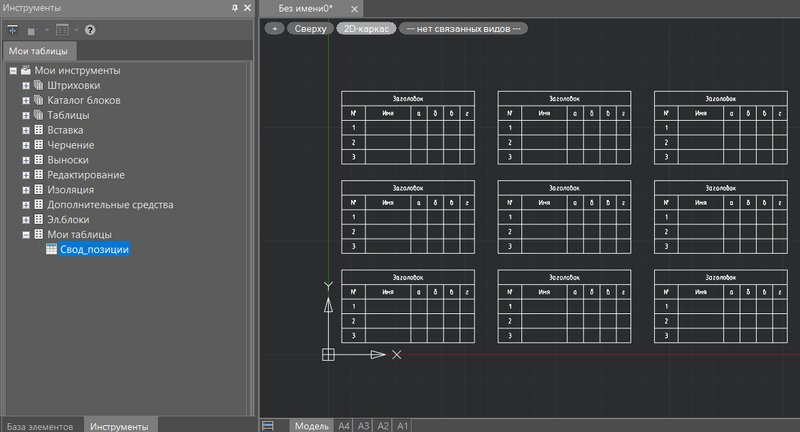Select the Без имени0* document tab
This screenshot has height=432, width=800.
[306, 8]
